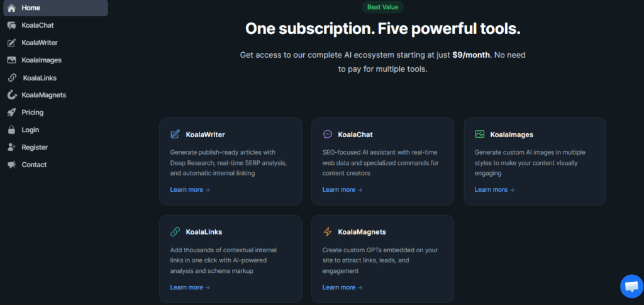Click the KoalaMagnets magnet icon in sidebar
The image size is (644, 305).
pyautogui.click(x=11, y=95)
